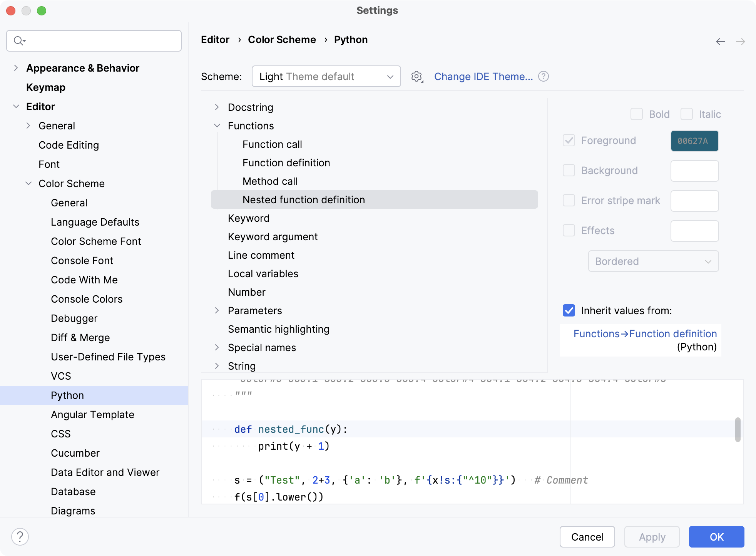Click the Italic checkbox toggle

tap(687, 114)
